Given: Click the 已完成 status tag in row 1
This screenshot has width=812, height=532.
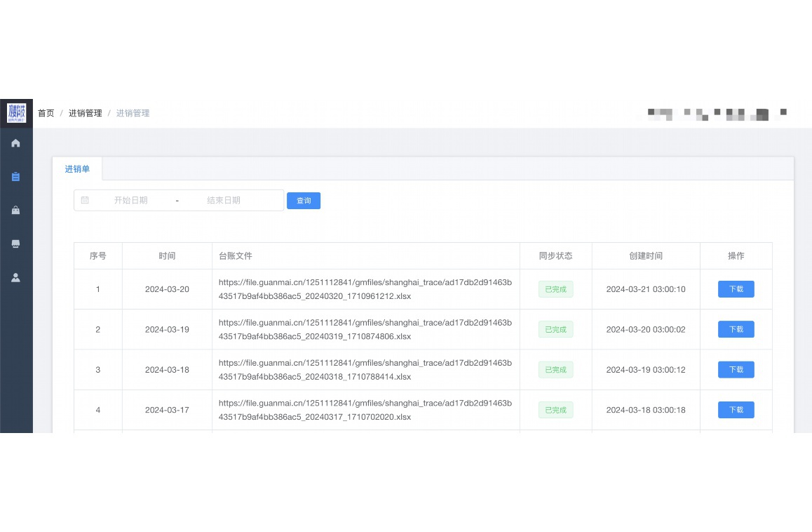Looking at the screenshot, I should point(555,289).
